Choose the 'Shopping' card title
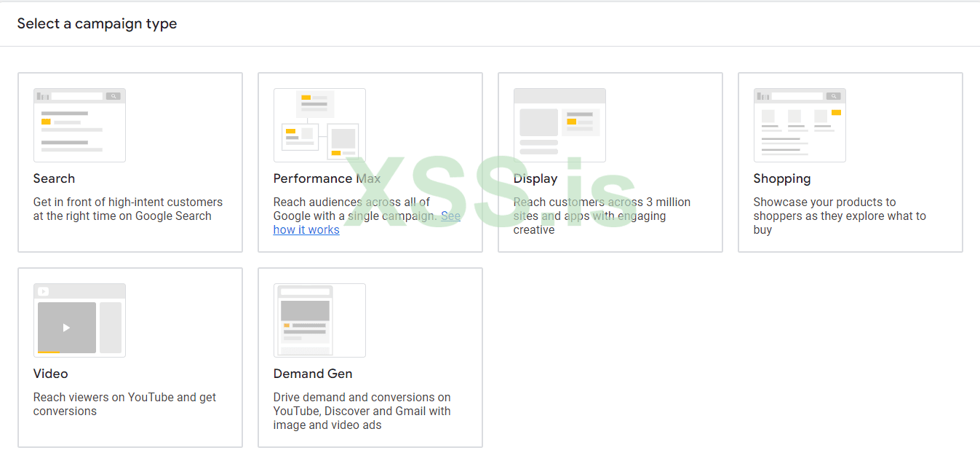 tap(782, 179)
